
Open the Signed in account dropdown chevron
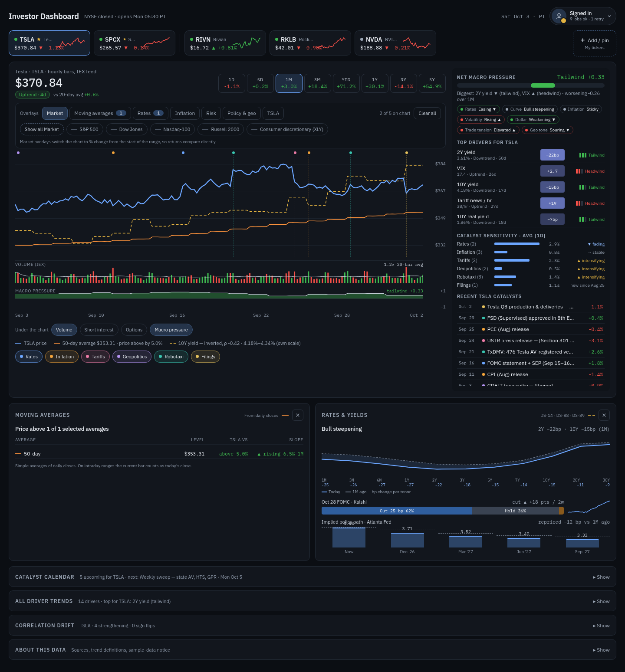click(609, 16)
